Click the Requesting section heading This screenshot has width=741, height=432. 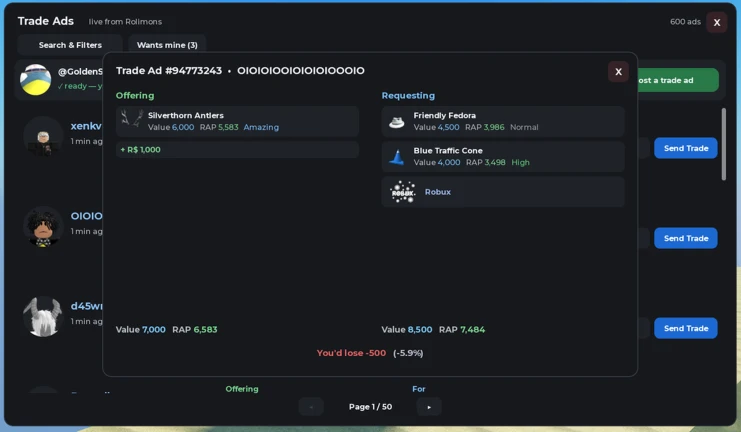[x=408, y=95]
